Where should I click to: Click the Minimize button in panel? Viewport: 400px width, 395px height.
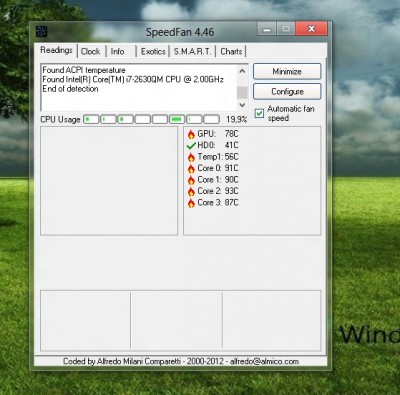pos(287,71)
